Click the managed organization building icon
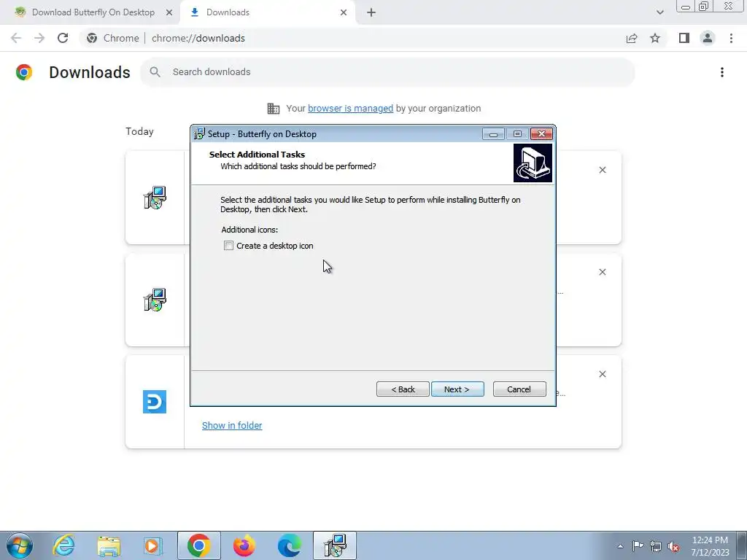Screen dimensions: 747x560 274,109
